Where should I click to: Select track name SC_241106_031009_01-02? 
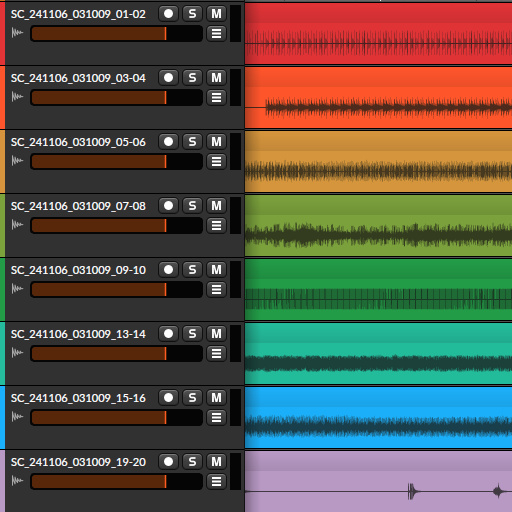[x=78, y=14]
